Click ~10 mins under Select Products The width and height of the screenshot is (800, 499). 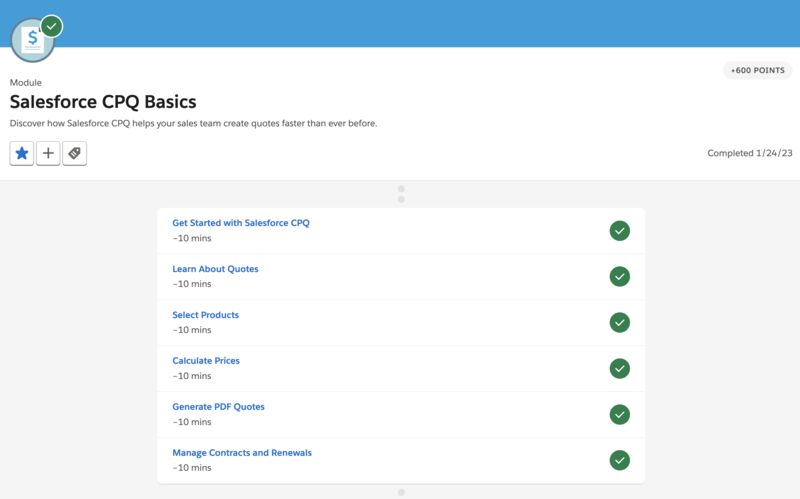(192, 330)
